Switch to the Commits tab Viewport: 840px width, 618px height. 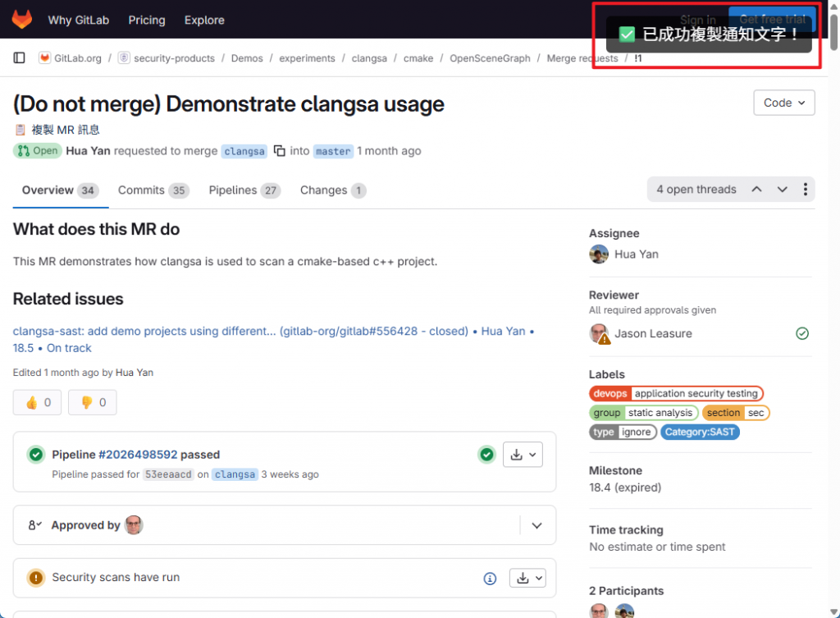click(153, 190)
